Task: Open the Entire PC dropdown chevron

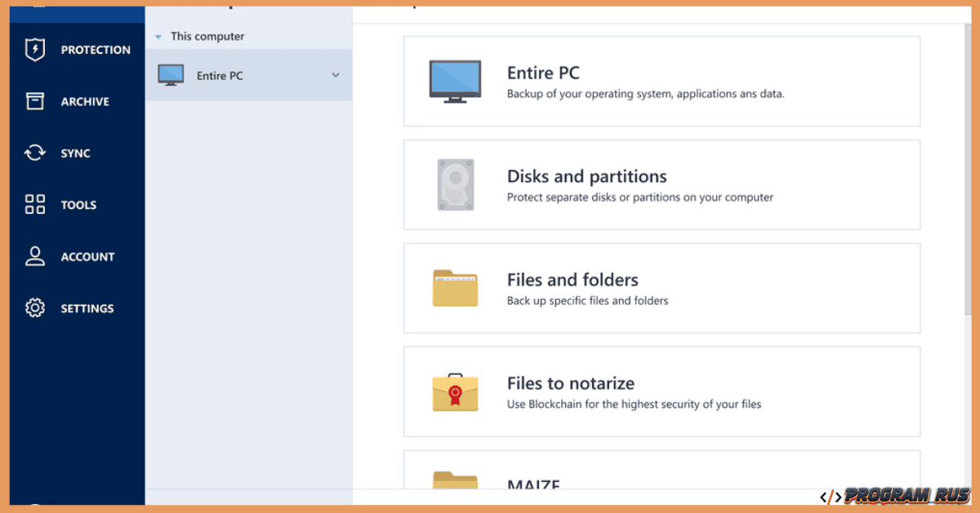Action: 335,74
